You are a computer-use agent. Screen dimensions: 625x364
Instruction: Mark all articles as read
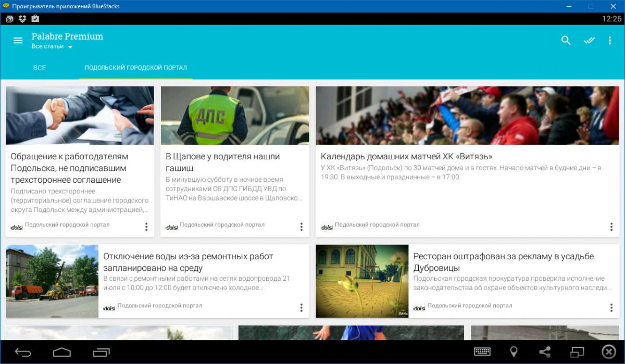pyautogui.click(x=589, y=41)
